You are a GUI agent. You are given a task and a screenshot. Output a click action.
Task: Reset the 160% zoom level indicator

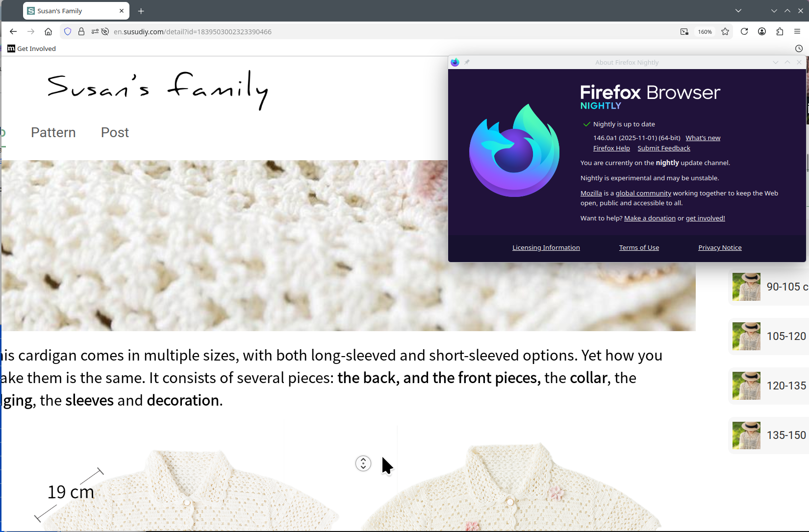[705, 32]
